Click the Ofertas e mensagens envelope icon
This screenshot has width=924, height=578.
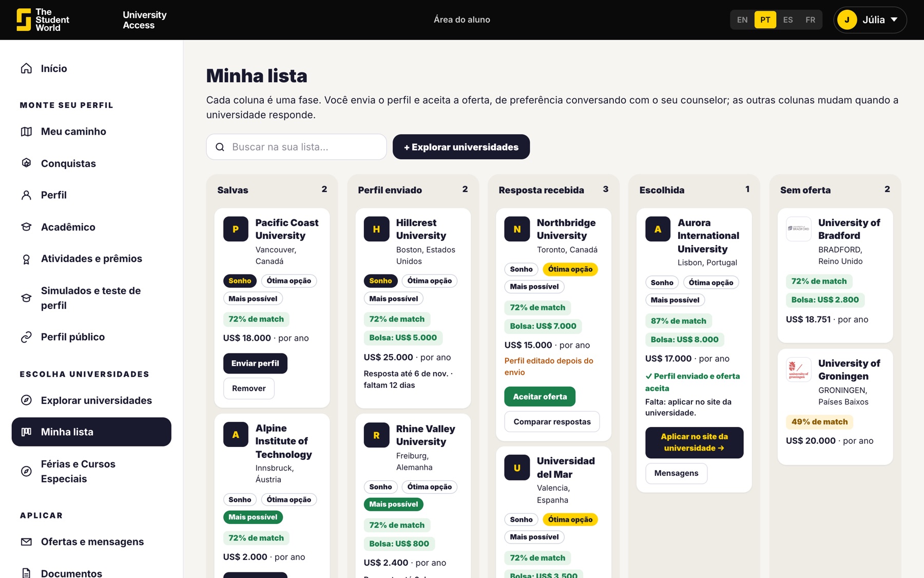pyautogui.click(x=26, y=542)
